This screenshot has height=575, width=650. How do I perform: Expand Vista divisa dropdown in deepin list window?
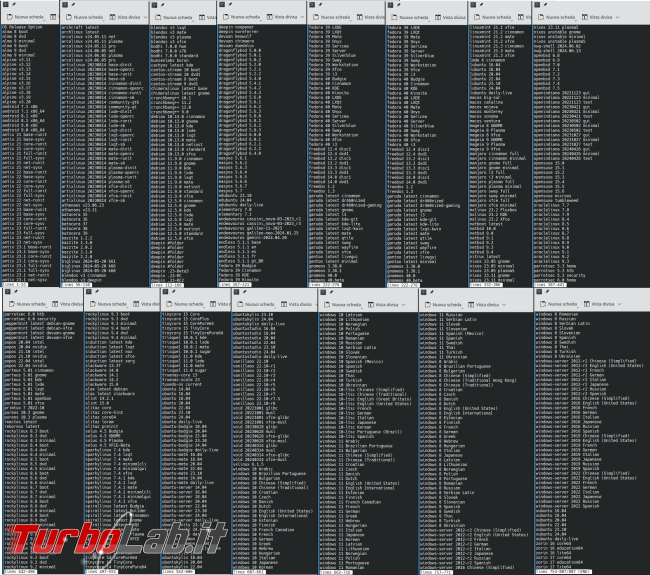click(x=302, y=17)
